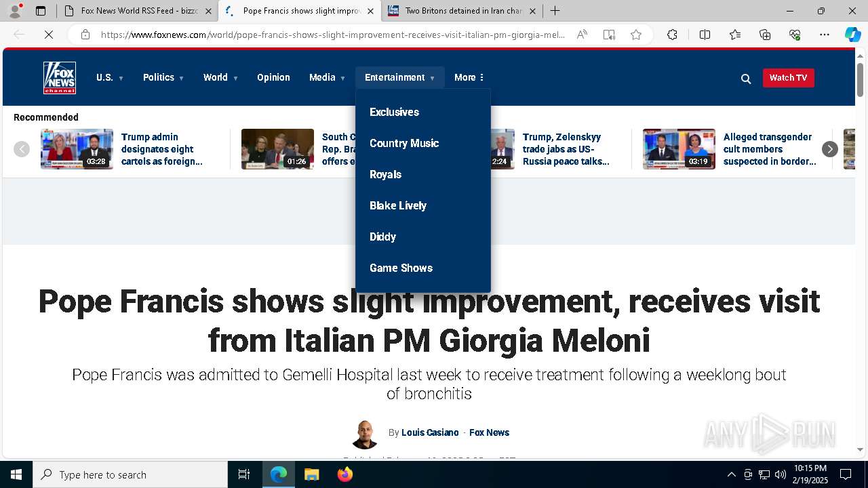Open Trump, Zelenskyy trade jabs story
Viewport: 868px width, 488px height.
click(x=566, y=149)
